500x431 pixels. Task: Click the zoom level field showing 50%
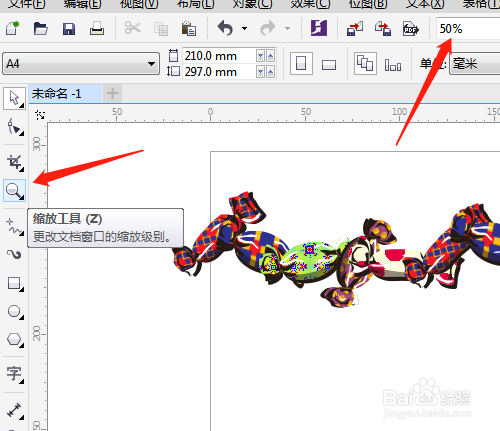pyautogui.click(x=468, y=29)
